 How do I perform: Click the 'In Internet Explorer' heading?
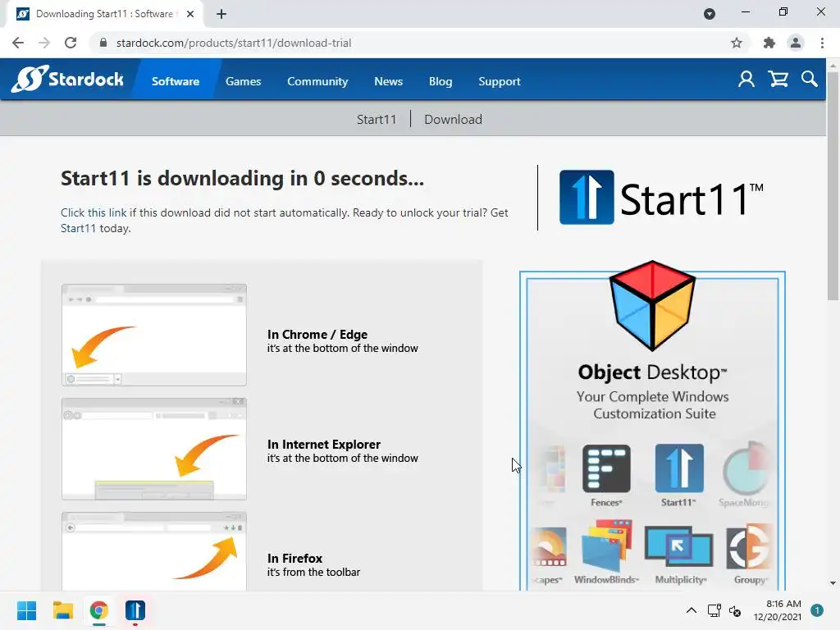click(x=323, y=444)
